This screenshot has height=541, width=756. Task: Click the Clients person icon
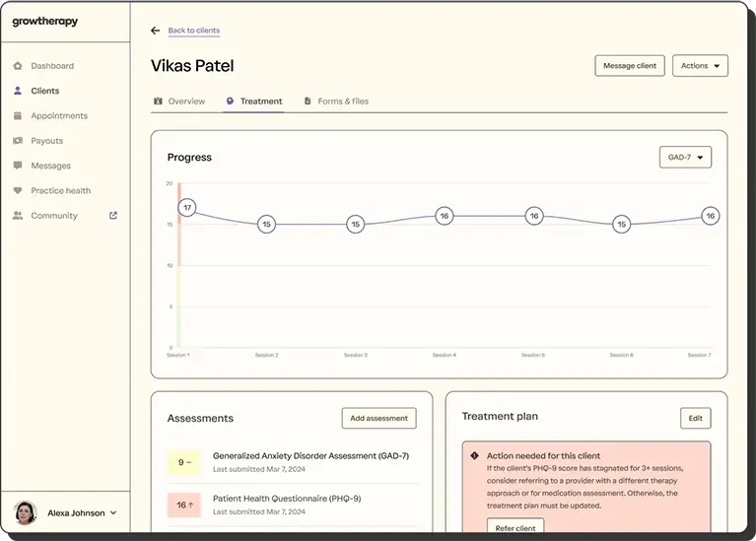[18, 91]
